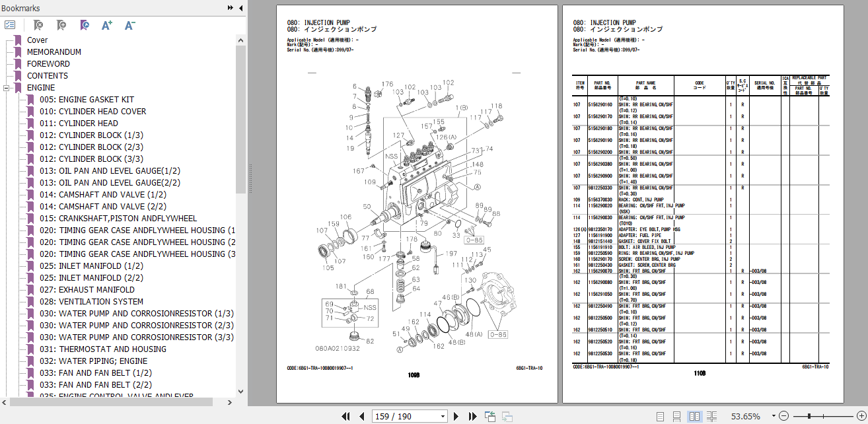The height and width of the screenshot is (424, 868).
Task: Click the add new bookmark icon
Action: pos(61,25)
